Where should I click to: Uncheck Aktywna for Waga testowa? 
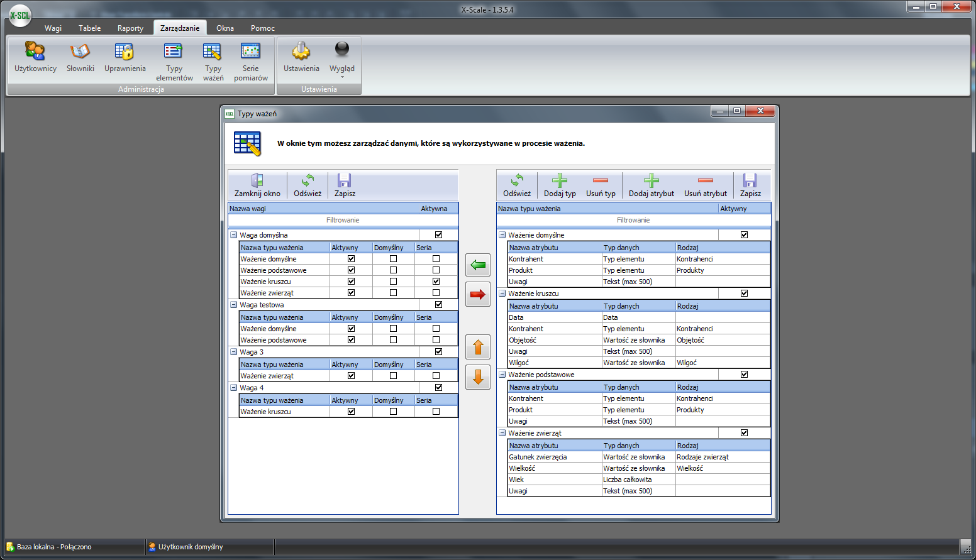[x=438, y=305]
